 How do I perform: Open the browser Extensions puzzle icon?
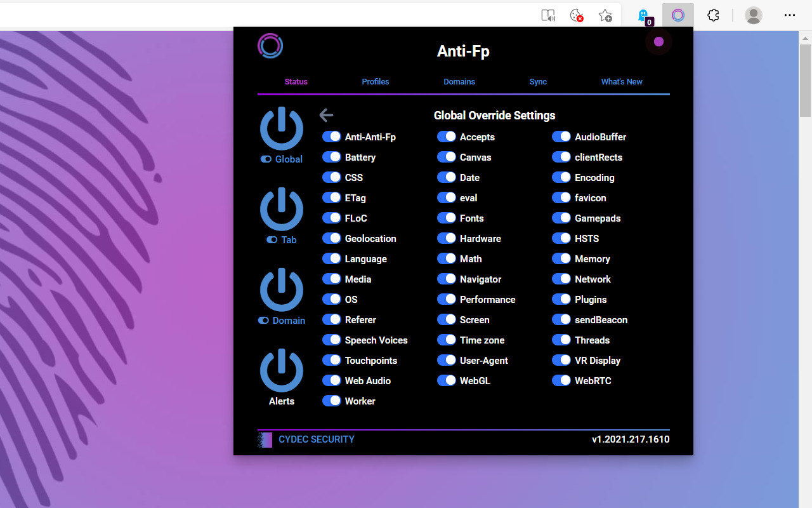[713, 15]
